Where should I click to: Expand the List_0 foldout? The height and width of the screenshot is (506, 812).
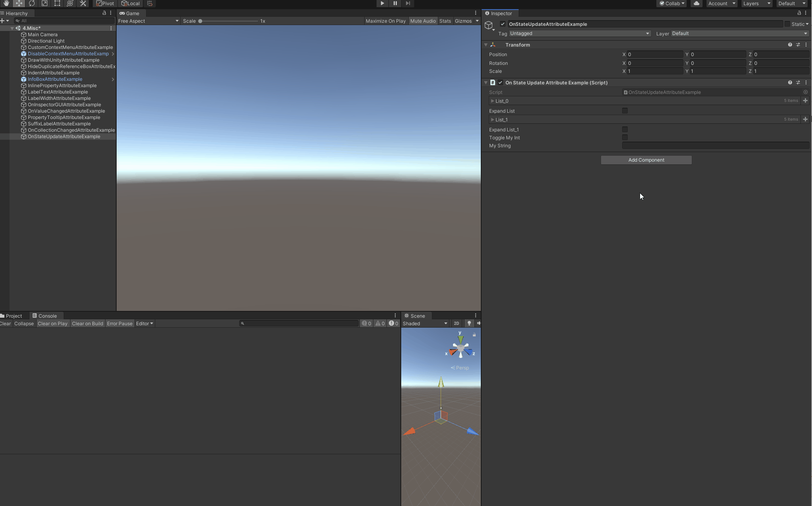click(x=493, y=100)
